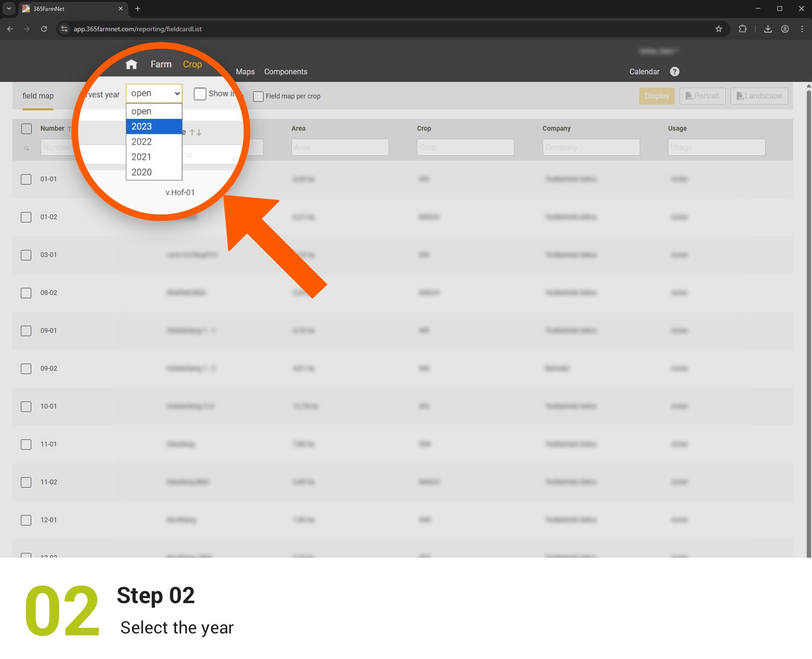Click the Crop filter input field
The width and height of the screenshot is (812, 659).
(x=465, y=147)
